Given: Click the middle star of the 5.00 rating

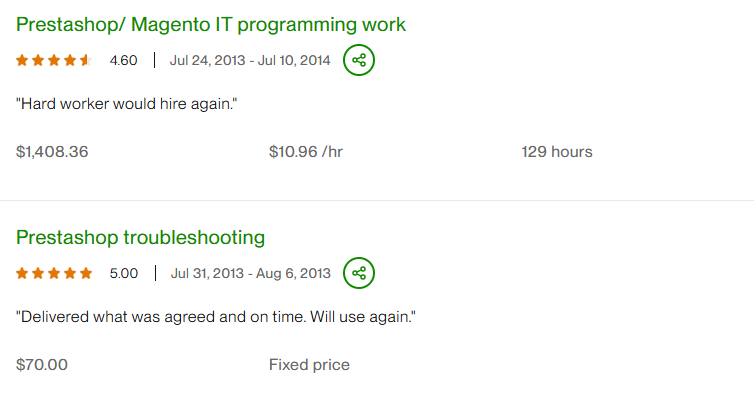Looking at the screenshot, I should pos(54,273).
